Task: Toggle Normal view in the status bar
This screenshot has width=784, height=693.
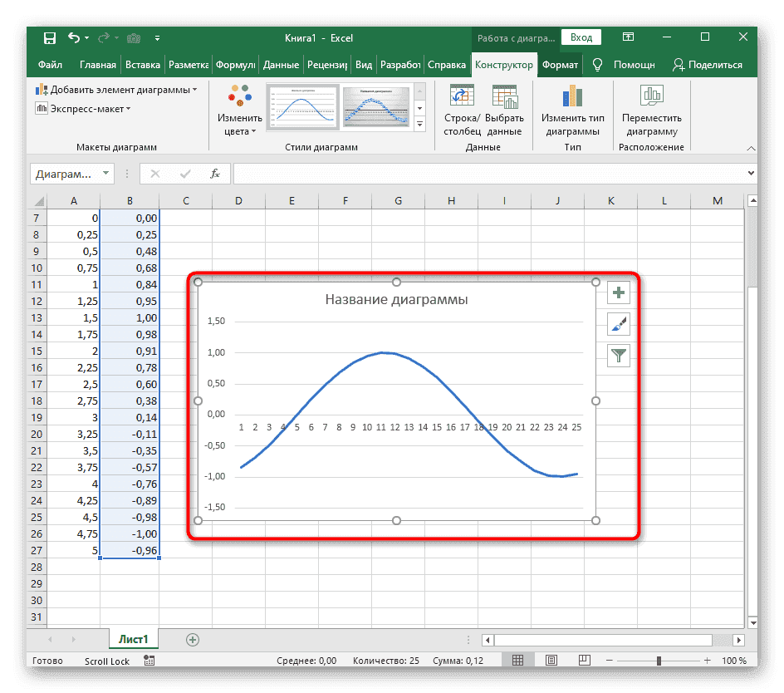Action: (x=518, y=660)
